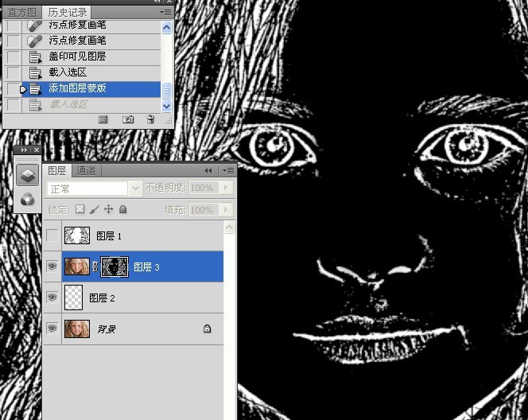Click the Layers panel scroll up arrow
This screenshot has width=528, height=420.
(229, 227)
